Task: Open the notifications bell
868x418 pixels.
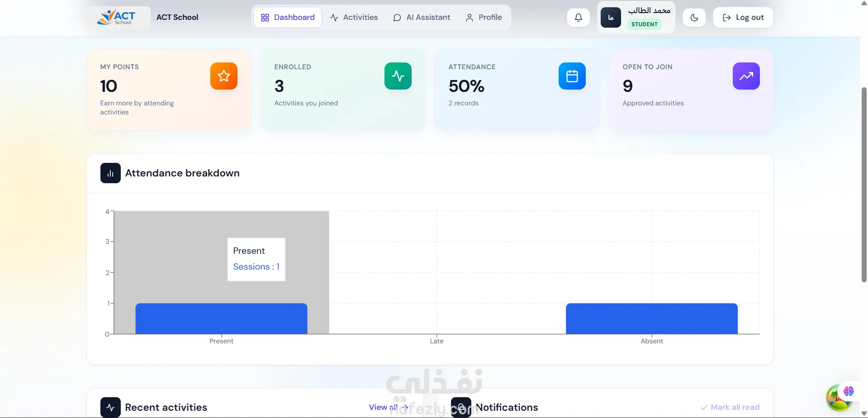Action: 578,18
